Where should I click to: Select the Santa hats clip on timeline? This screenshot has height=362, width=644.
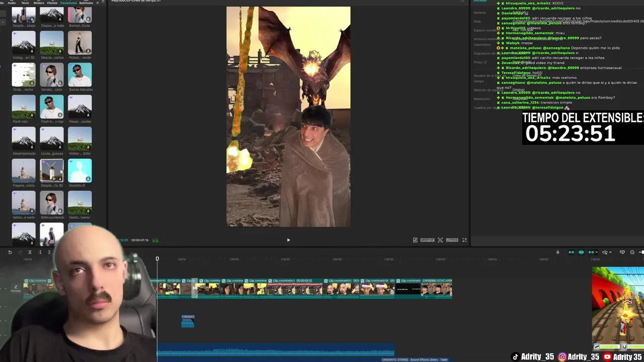[x=377, y=289]
